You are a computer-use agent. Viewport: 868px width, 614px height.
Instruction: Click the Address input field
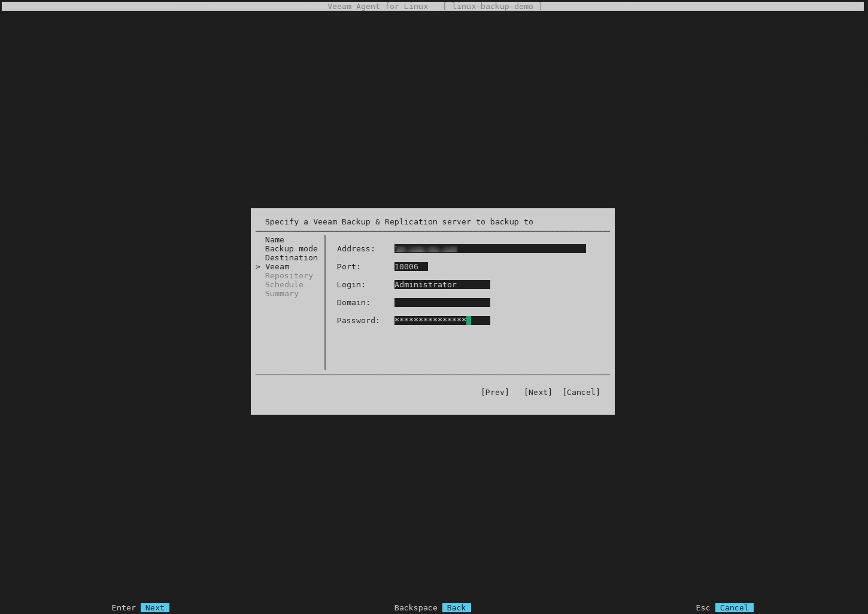pos(490,249)
